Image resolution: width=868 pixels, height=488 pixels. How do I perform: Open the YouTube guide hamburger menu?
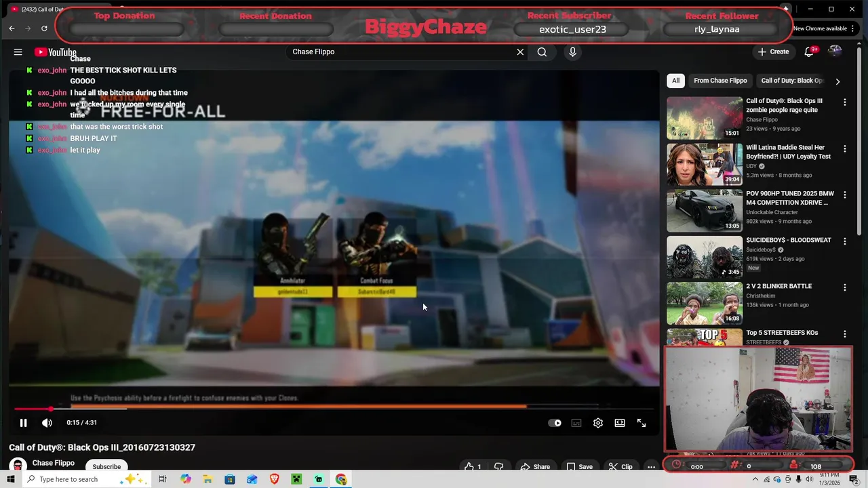pyautogui.click(x=18, y=52)
